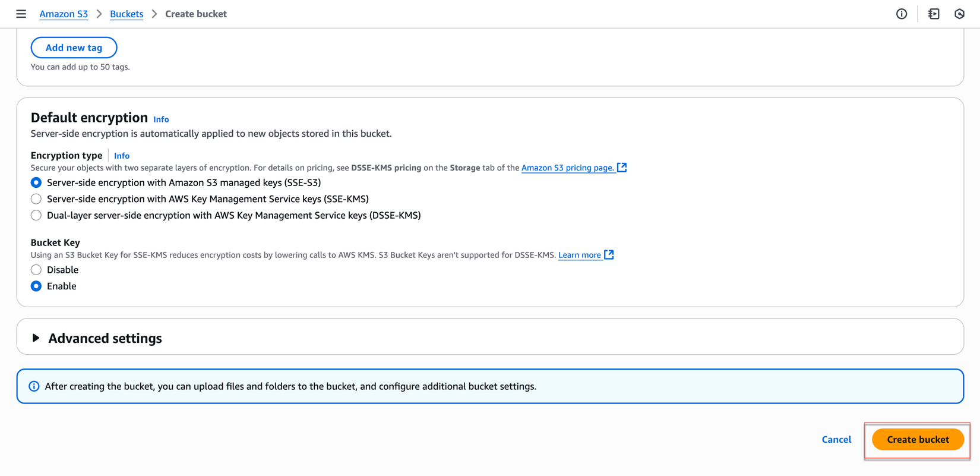
Task: Open the Amazon S3 breadcrumb link
Action: click(x=64, y=14)
